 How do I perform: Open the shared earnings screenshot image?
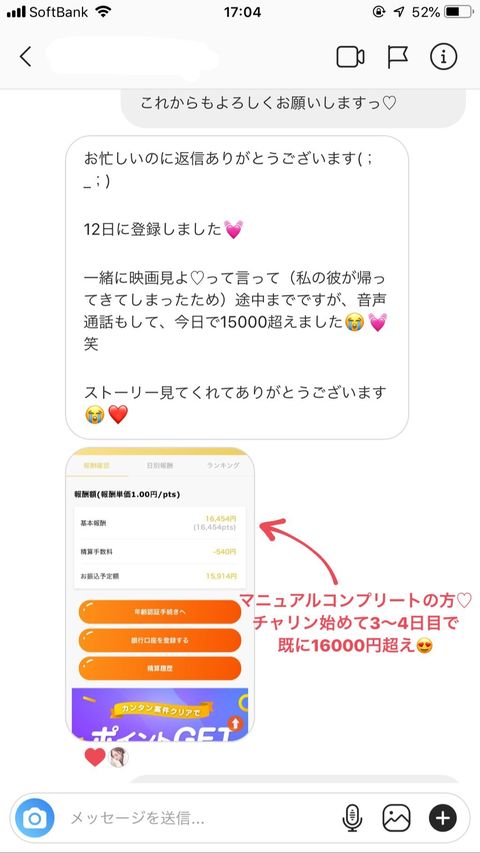[160, 594]
